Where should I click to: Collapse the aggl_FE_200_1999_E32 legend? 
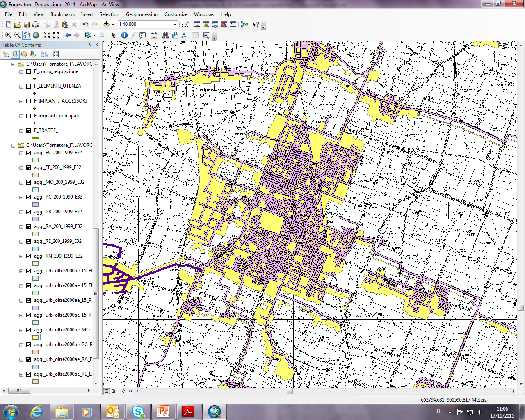(21, 168)
